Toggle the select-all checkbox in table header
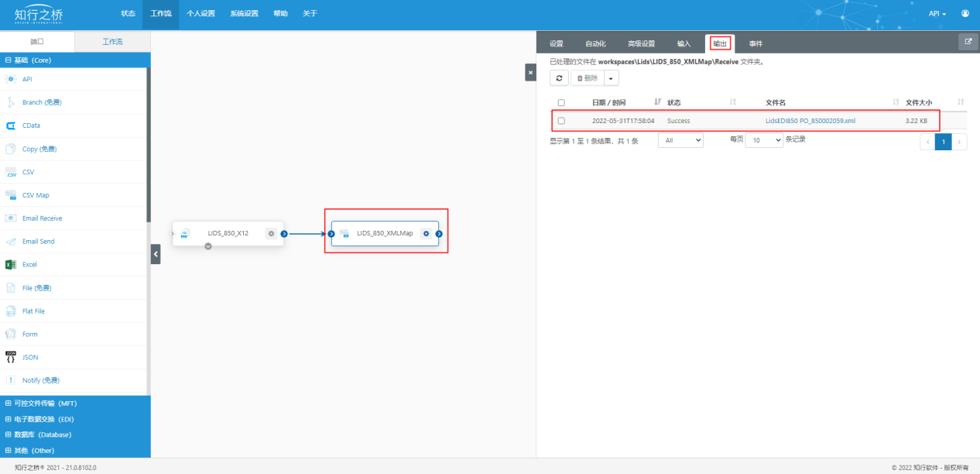Image resolution: width=980 pixels, height=474 pixels. click(561, 102)
